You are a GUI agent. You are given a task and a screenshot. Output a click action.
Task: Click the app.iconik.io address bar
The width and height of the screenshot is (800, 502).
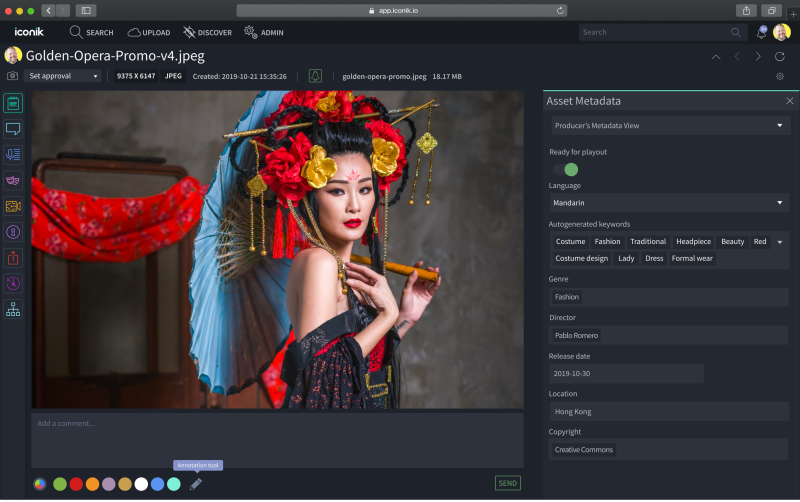pyautogui.click(x=402, y=10)
